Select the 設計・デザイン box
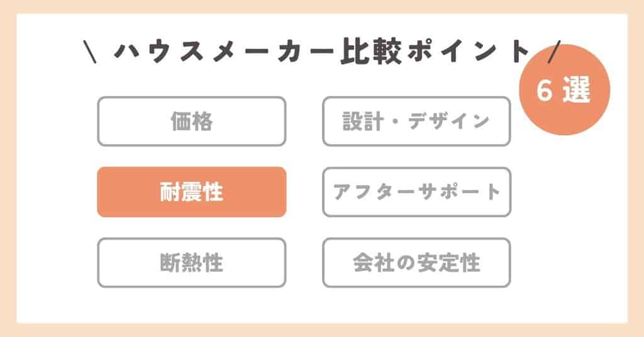Image resolution: width=644 pixels, height=337 pixels. 416,121
